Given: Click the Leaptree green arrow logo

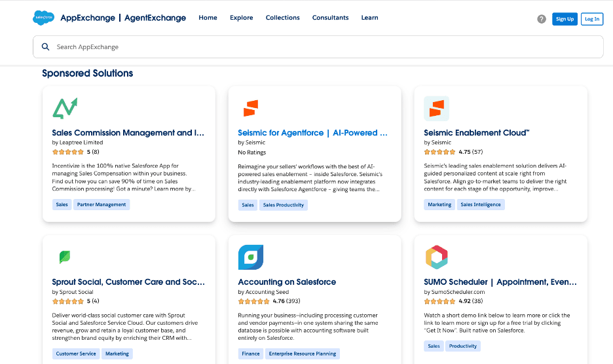Looking at the screenshot, I should (65, 108).
